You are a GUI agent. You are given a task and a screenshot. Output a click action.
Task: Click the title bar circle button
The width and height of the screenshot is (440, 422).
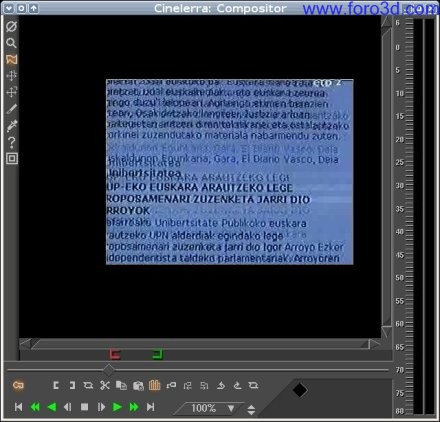tap(21, 8)
